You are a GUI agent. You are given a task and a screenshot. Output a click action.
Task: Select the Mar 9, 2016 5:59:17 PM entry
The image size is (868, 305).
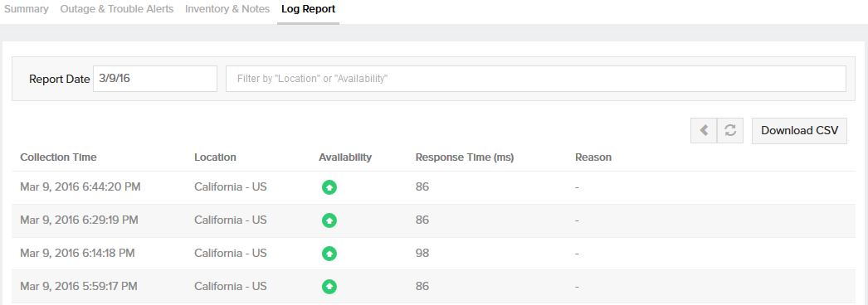point(434,287)
